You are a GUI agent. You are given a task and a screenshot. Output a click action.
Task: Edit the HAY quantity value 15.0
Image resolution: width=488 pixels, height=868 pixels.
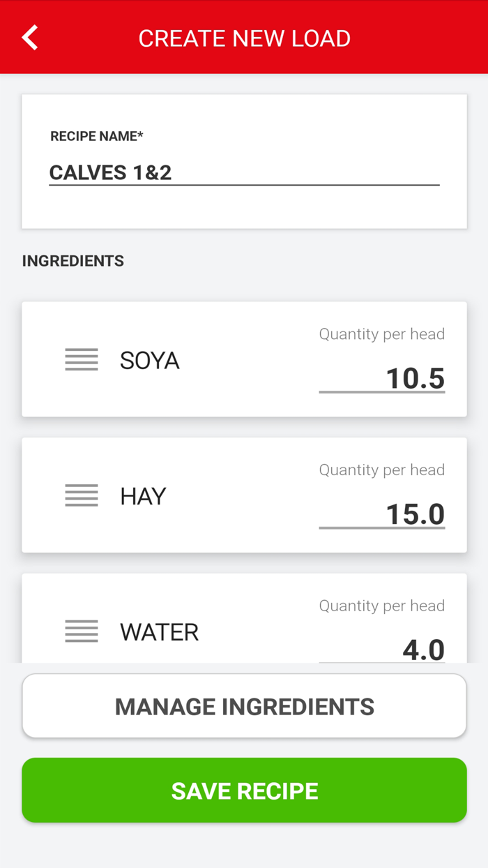[382, 514]
